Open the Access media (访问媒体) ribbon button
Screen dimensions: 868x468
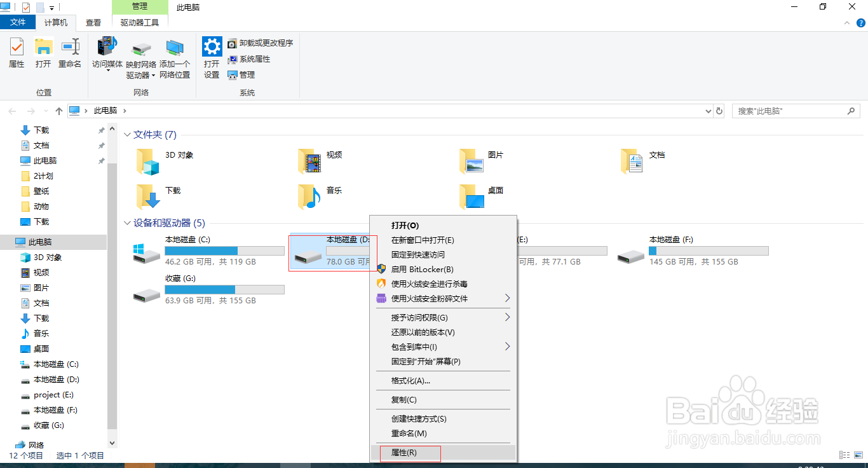click(107, 55)
